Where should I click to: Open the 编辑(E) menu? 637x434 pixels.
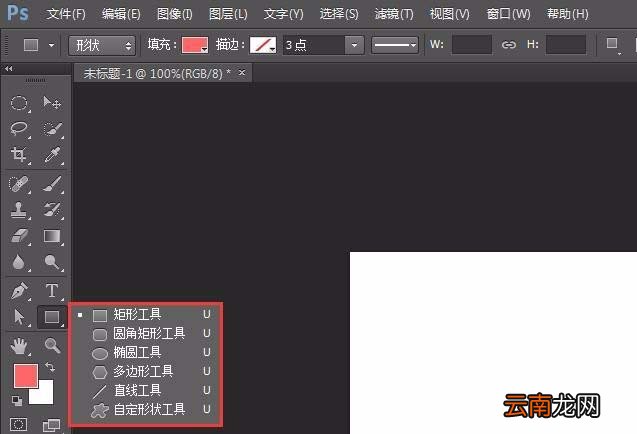click(x=121, y=14)
